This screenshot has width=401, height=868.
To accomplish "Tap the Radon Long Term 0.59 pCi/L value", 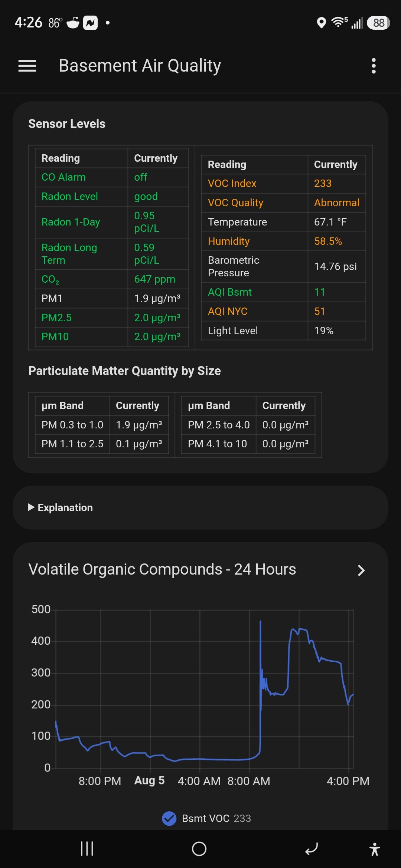I will point(147,254).
